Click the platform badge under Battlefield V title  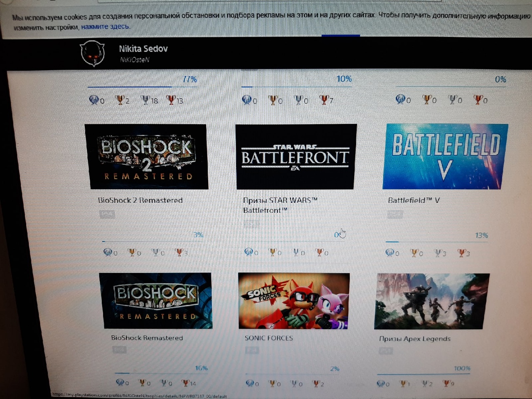395,215
